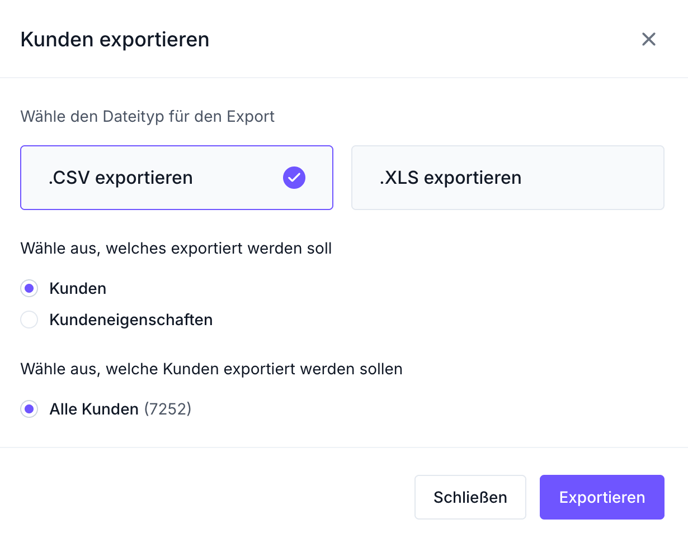This screenshot has height=543, width=688.
Task: Close the Kunden exportieren dialog with X
Action: pyautogui.click(x=649, y=39)
